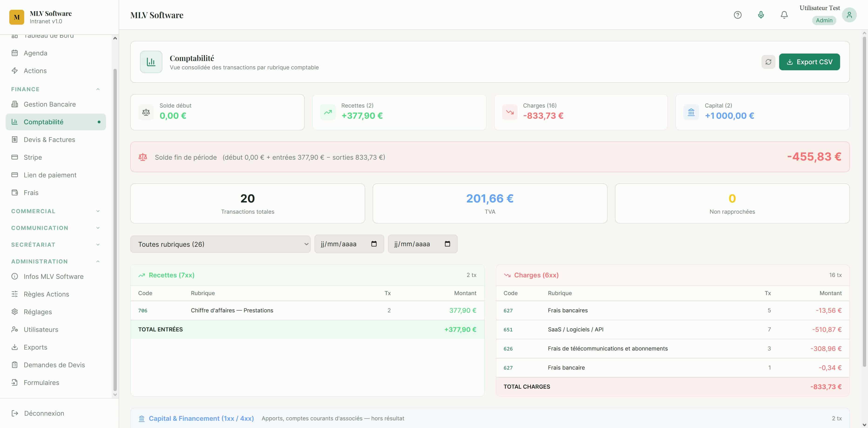Open Infos MLV Software link
Viewport: 868px width, 428px height.
56,276
